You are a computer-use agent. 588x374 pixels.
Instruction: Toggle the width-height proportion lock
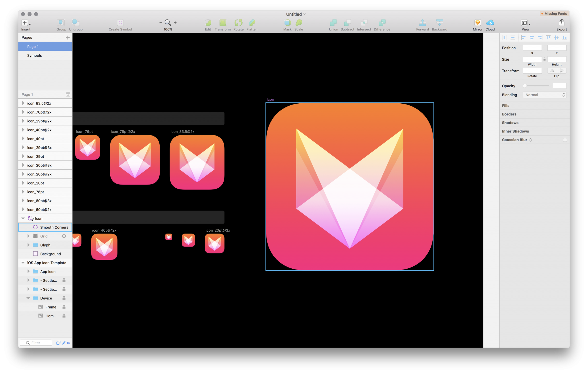544,59
